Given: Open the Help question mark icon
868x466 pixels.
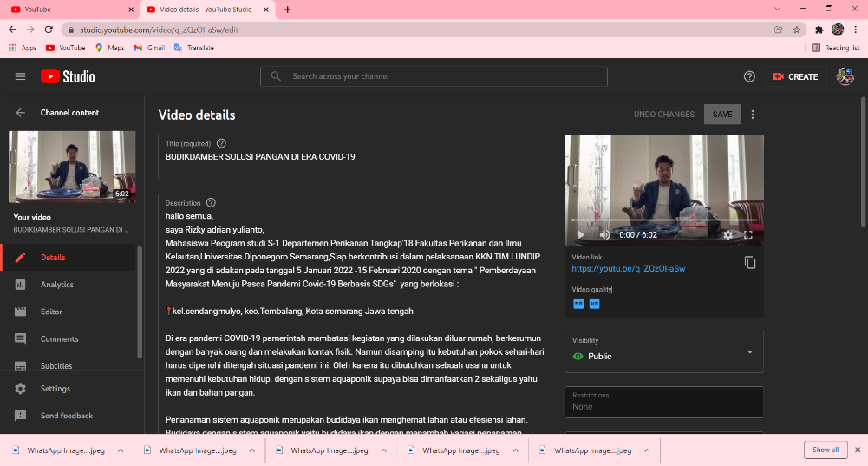Looking at the screenshot, I should click(749, 76).
